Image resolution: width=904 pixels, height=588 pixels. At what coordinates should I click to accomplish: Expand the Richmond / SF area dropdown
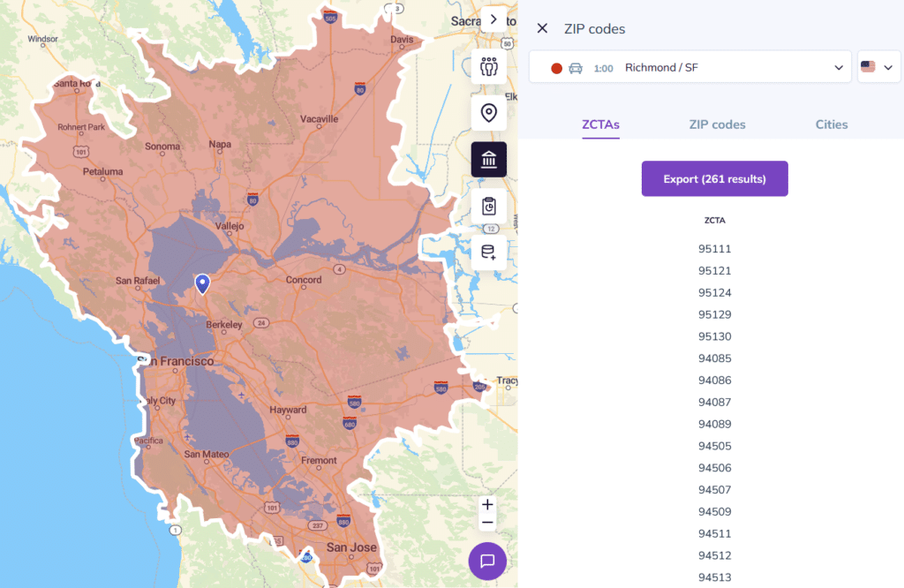coord(839,67)
